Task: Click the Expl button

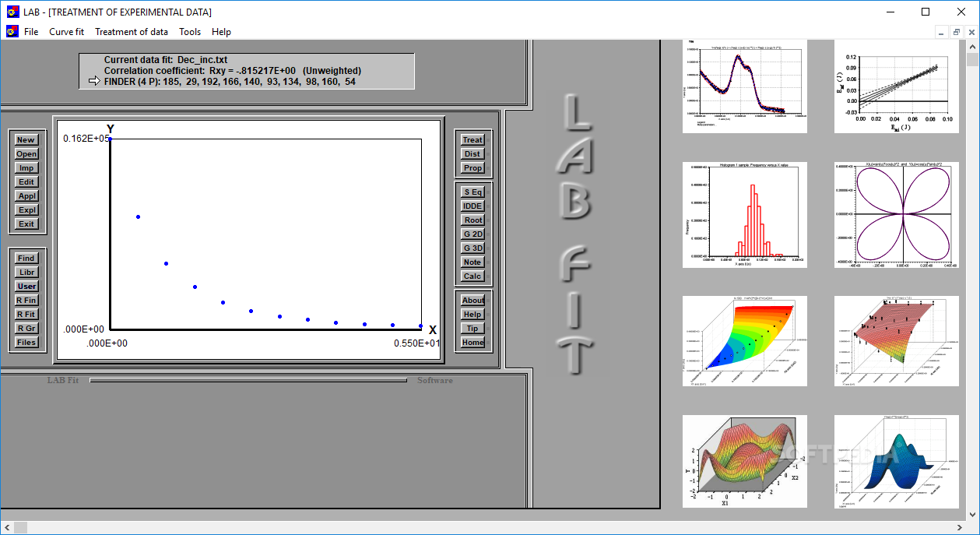Action: (26, 210)
